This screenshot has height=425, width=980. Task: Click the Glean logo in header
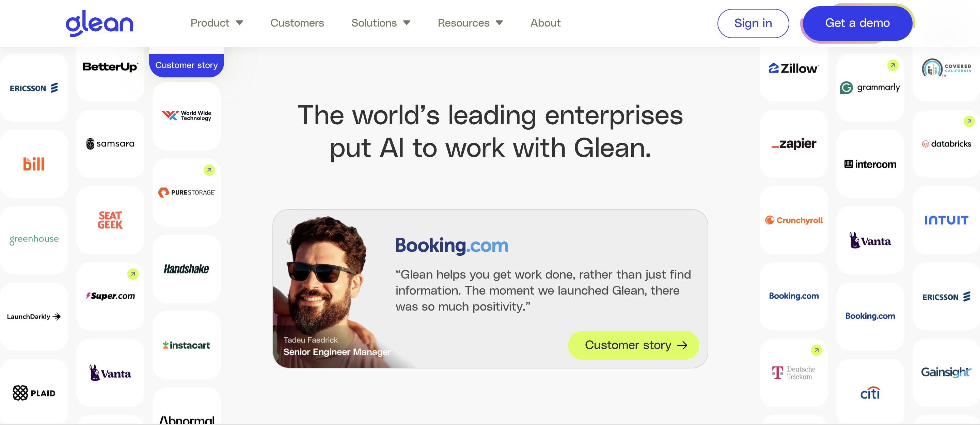[x=99, y=23]
